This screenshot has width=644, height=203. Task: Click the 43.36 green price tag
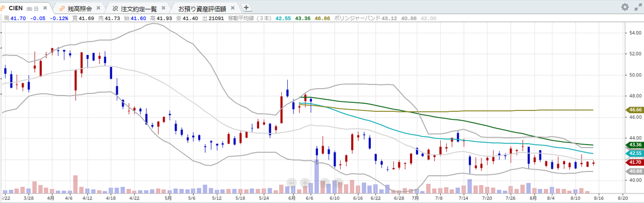pyautogui.click(x=634, y=145)
